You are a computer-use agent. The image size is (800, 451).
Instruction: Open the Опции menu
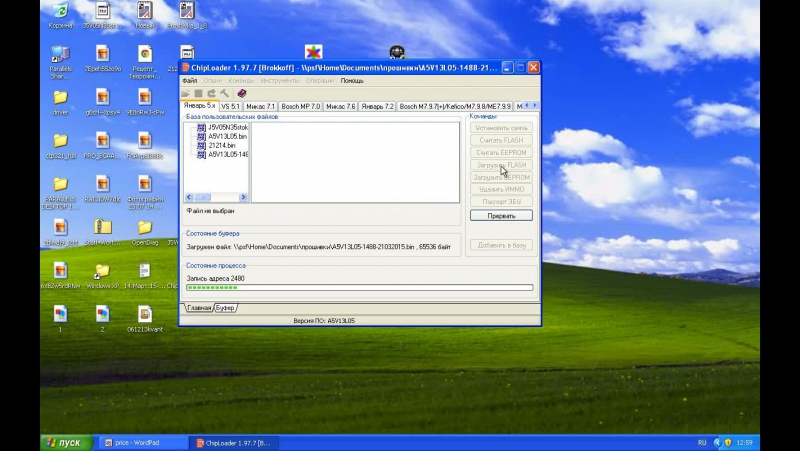(x=213, y=81)
